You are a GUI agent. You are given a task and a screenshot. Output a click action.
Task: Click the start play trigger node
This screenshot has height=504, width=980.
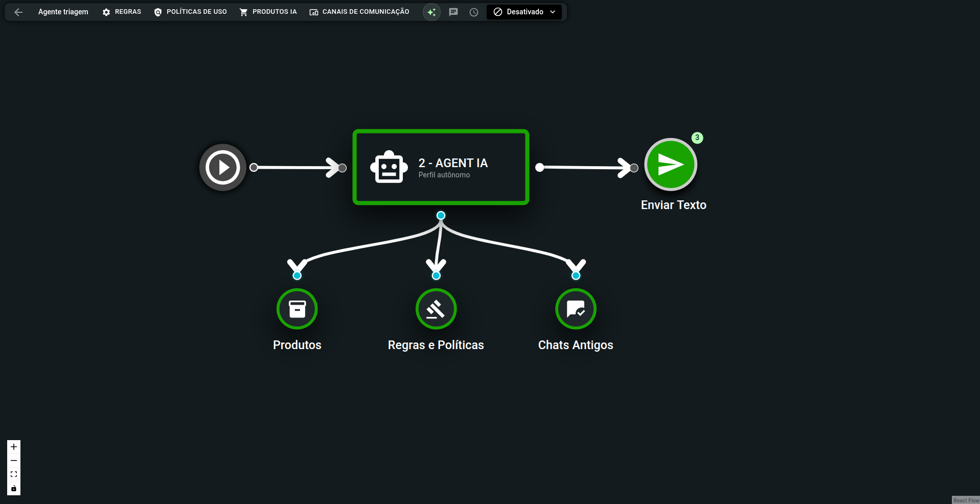coord(222,167)
